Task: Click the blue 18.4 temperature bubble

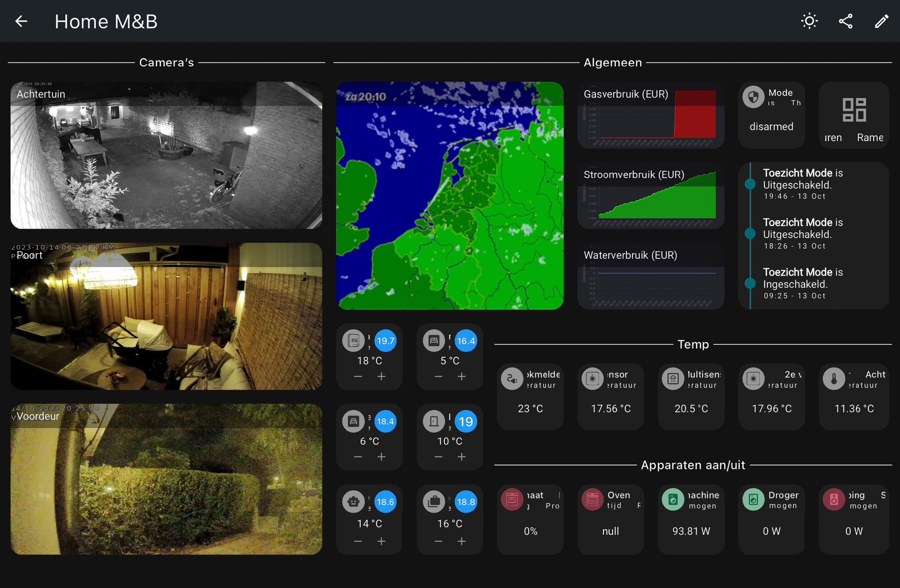Action: [385, 421]
